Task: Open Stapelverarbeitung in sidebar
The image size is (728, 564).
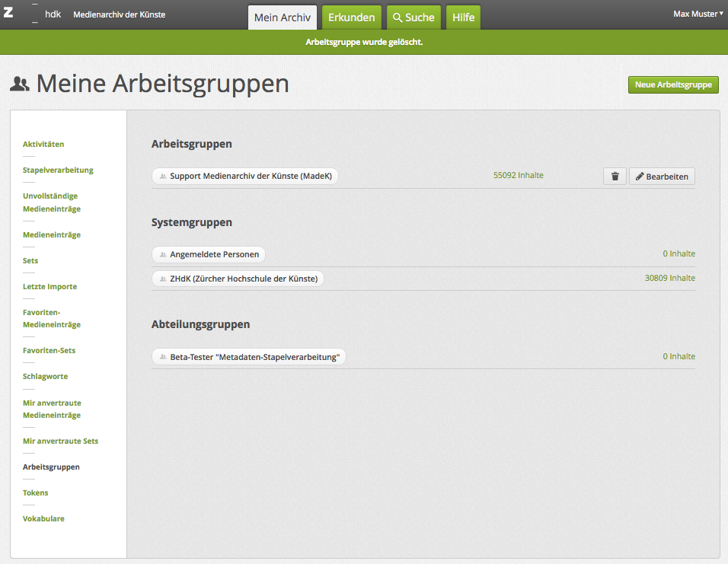Action: [x=58, y=170]
